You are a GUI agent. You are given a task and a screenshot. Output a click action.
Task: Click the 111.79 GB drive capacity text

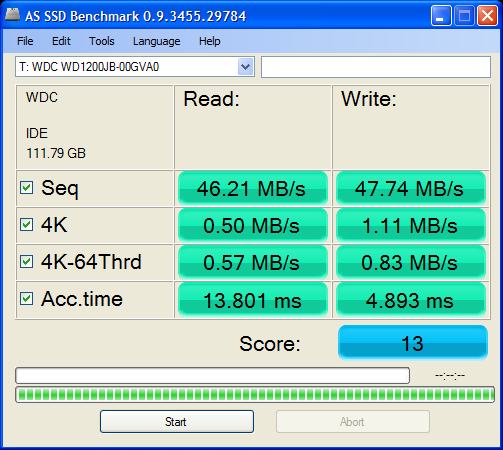coord(56,153)
